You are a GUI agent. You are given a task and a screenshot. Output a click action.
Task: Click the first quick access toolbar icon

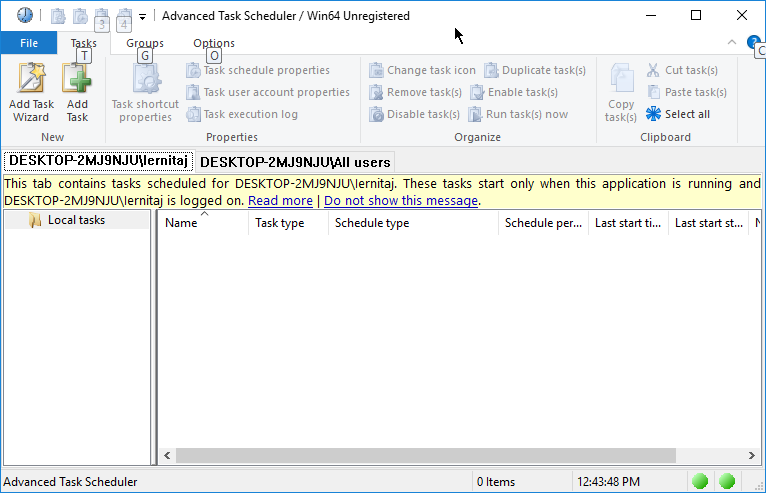pos(58,16)
